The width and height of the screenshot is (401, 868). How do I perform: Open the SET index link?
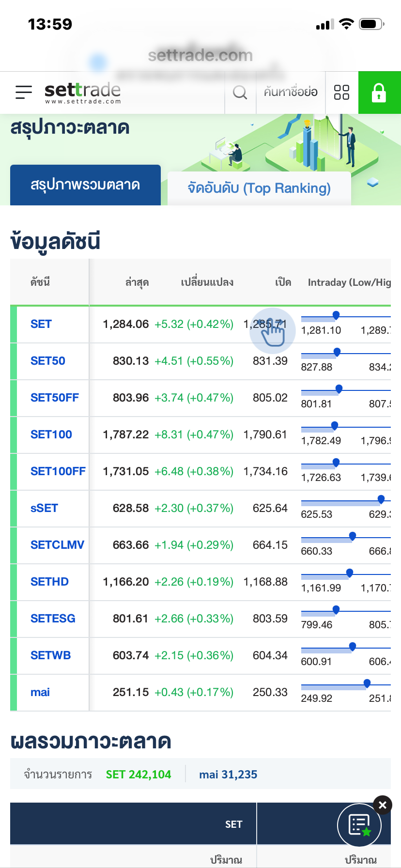(x=41, y=324)
